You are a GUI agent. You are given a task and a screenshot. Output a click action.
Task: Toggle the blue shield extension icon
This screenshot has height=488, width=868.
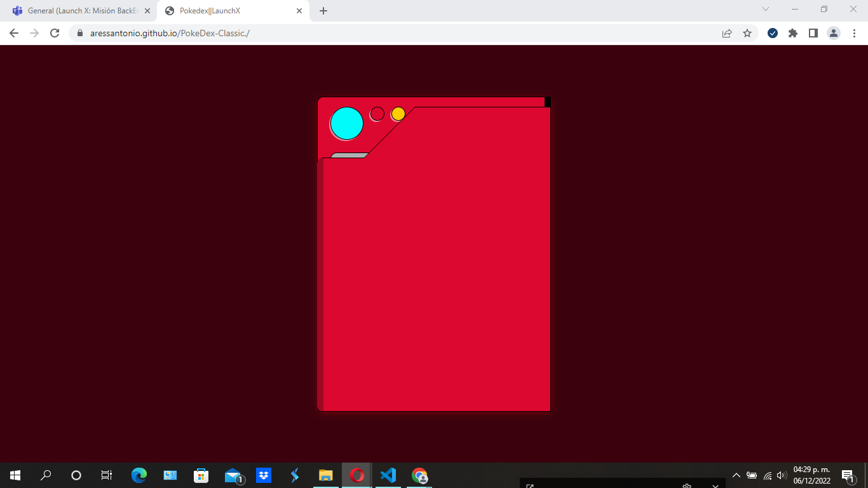point(772,33)
